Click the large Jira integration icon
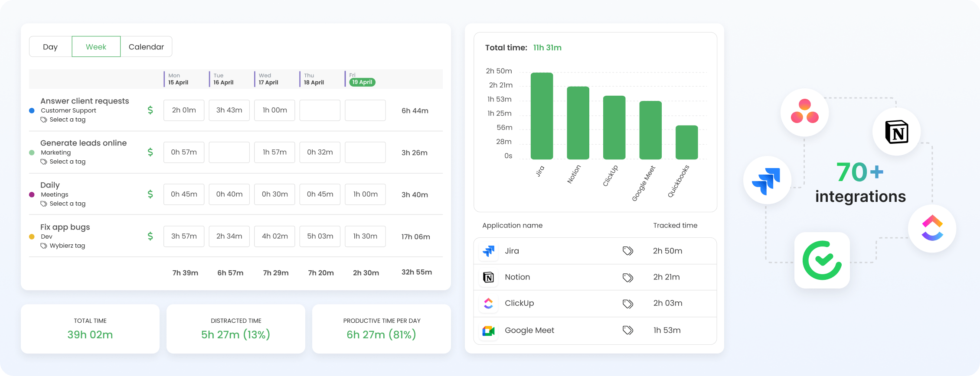980x376 pixels. click(x=767, y=180)
